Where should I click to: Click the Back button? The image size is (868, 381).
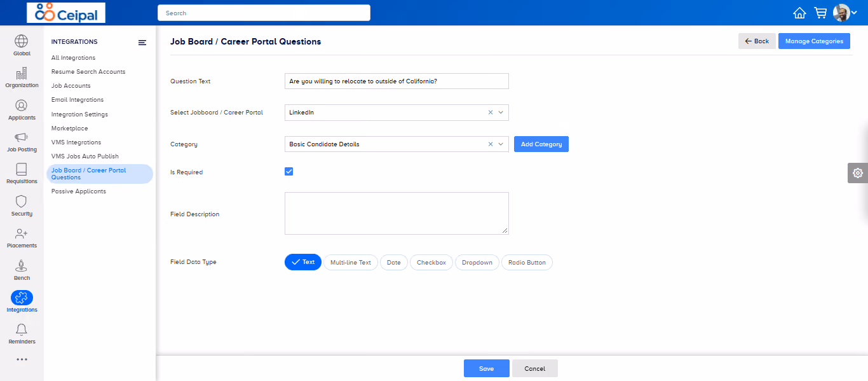click(x=757, y=41)
